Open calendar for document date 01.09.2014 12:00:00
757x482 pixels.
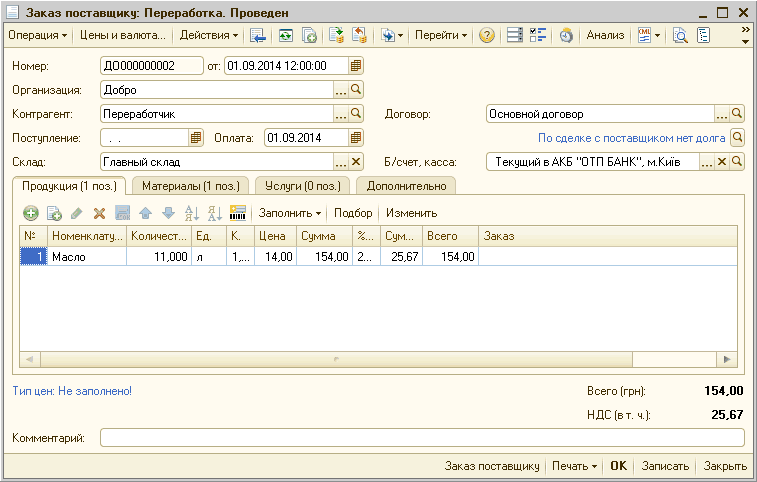356,66
